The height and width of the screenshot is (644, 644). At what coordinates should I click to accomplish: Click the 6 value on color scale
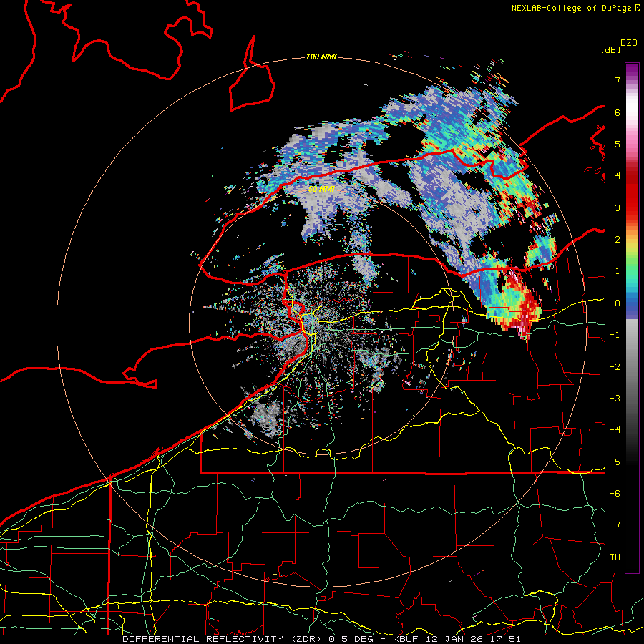pos(618,112)
